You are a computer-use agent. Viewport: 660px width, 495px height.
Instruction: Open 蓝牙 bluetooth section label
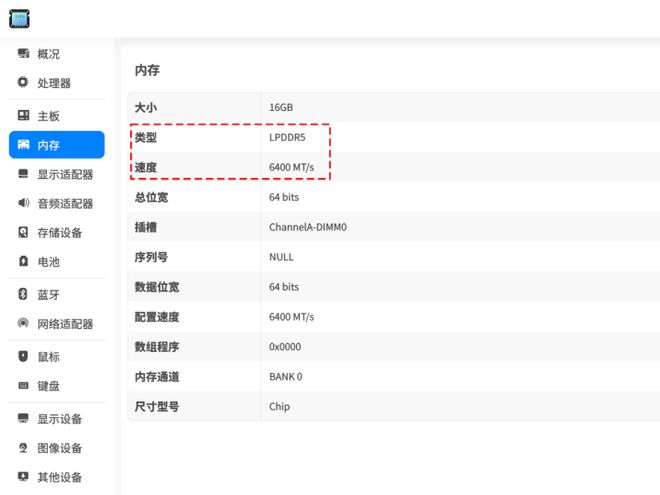[48, 295]
